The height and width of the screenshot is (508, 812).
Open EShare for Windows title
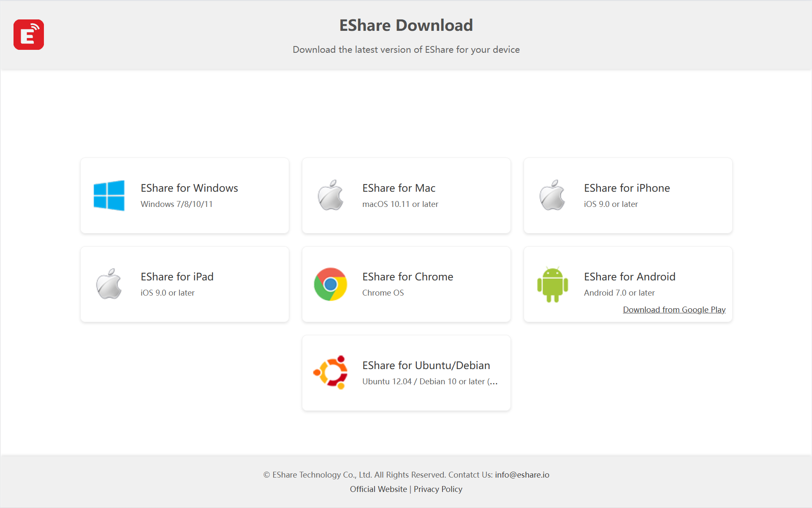pos(189,188)
